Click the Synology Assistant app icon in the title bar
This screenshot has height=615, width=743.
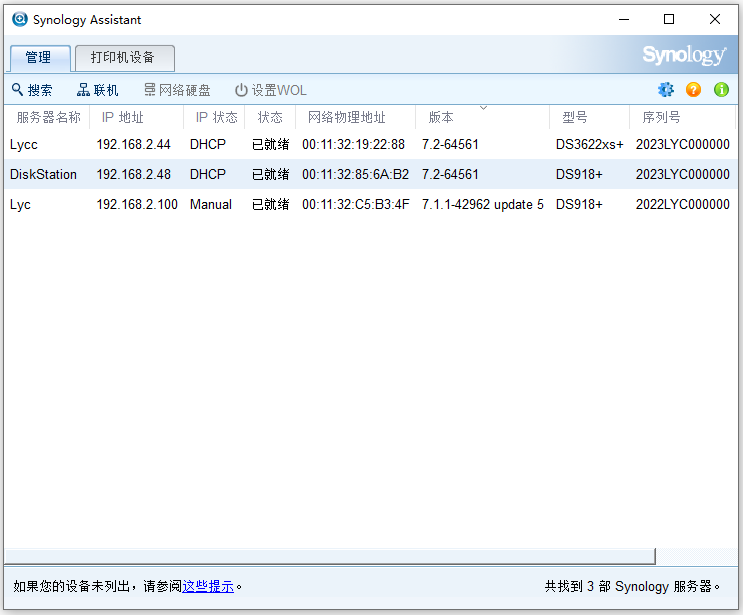20,19
